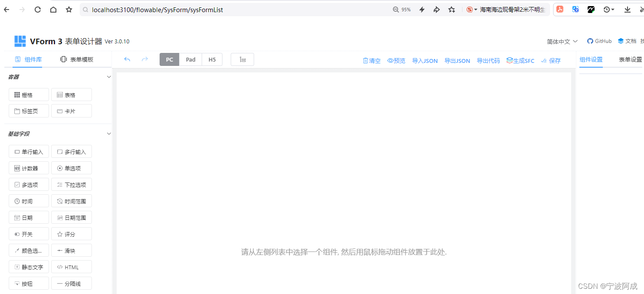Collapse the 基础字段 basic fields section
Screen dimensions: 644x294
pos(108,134)
